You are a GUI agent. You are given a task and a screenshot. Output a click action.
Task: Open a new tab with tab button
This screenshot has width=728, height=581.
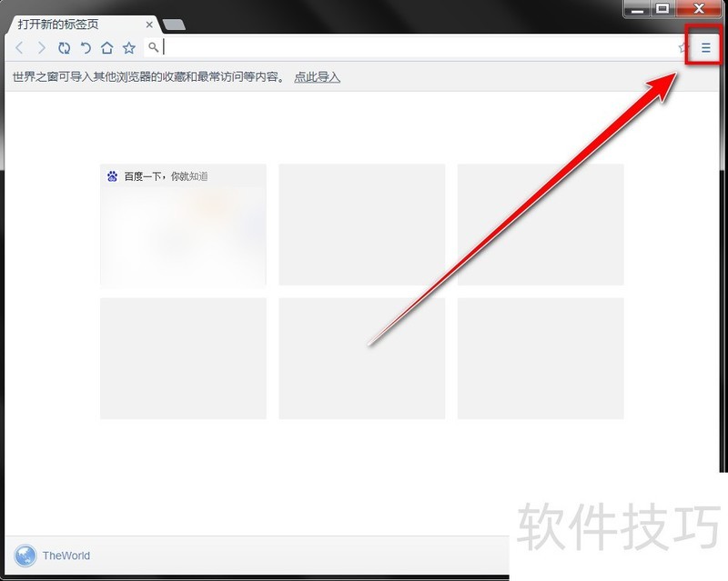click(174, 25)
